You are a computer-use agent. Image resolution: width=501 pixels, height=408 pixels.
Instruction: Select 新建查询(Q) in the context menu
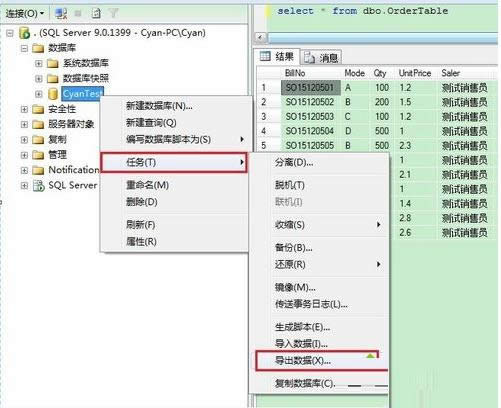pos(151,123)
